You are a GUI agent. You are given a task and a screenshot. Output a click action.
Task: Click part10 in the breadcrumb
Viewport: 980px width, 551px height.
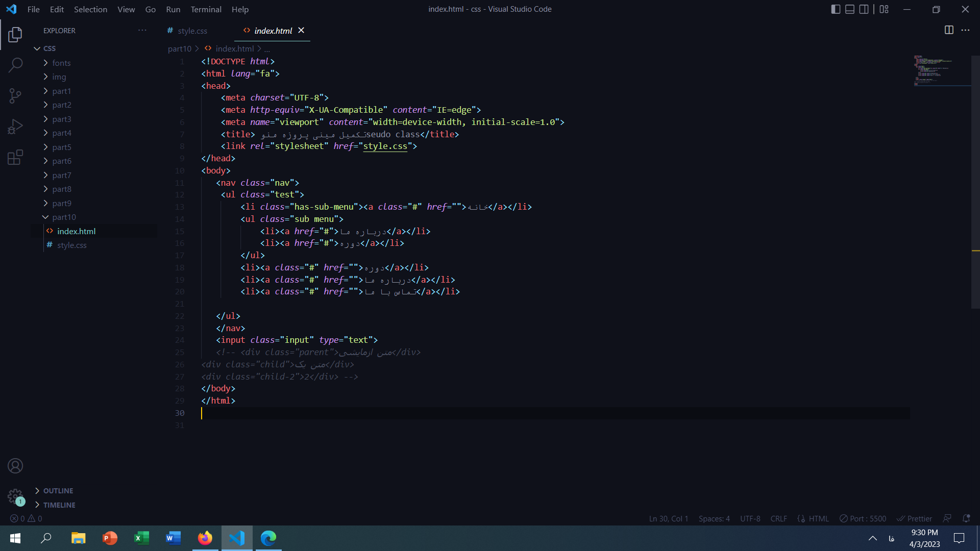tap(180, 48)
